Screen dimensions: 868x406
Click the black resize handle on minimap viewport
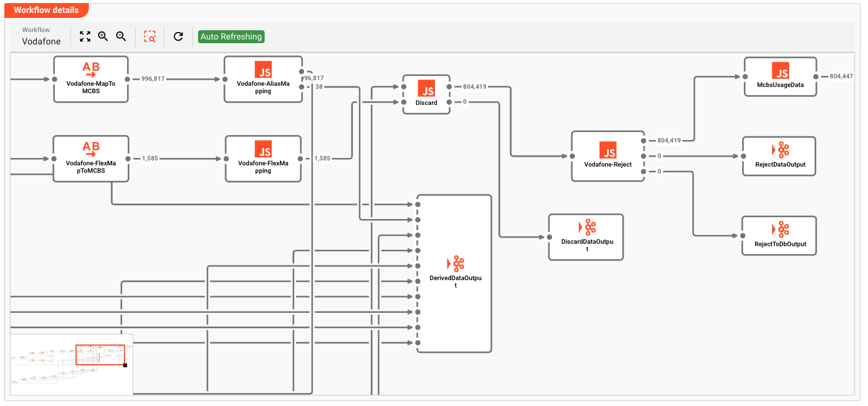(x=125, y=365)
